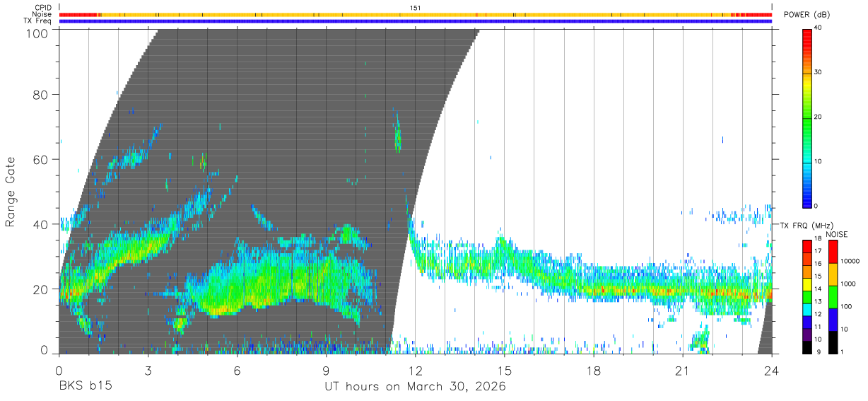Click the '11' label on TX FRQ scale
This screenshot has height=401, width=868.
[x=818, y=327]
